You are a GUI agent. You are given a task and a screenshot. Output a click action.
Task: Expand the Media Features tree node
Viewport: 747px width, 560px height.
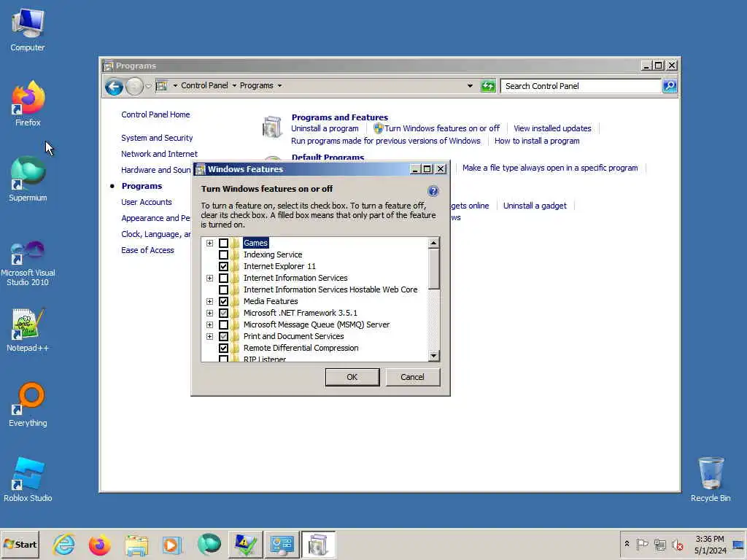(x=209, y=301)
